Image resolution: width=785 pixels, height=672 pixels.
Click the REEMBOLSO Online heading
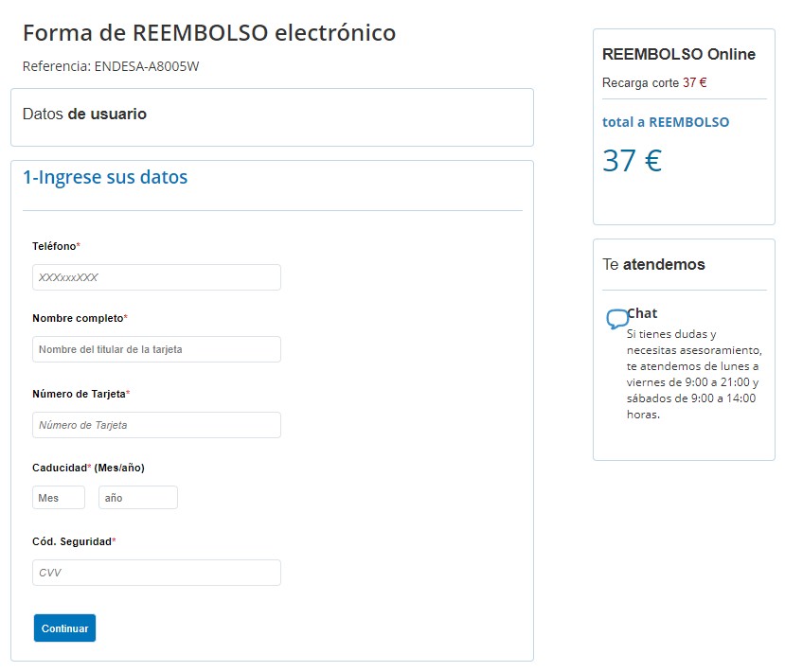pyautogui.click(x=679, y=54)
